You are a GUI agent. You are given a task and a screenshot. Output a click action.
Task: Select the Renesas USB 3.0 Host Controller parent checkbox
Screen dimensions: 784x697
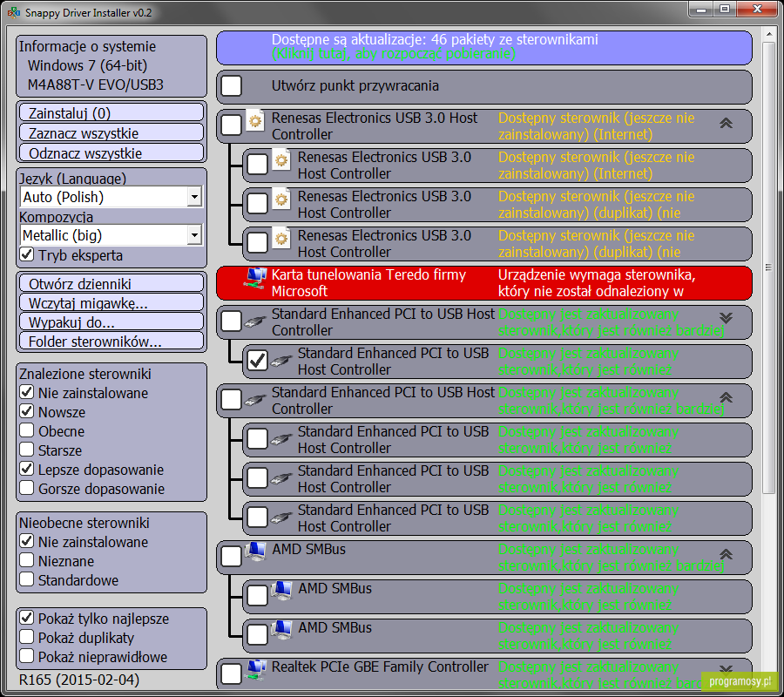pos(232,125)
